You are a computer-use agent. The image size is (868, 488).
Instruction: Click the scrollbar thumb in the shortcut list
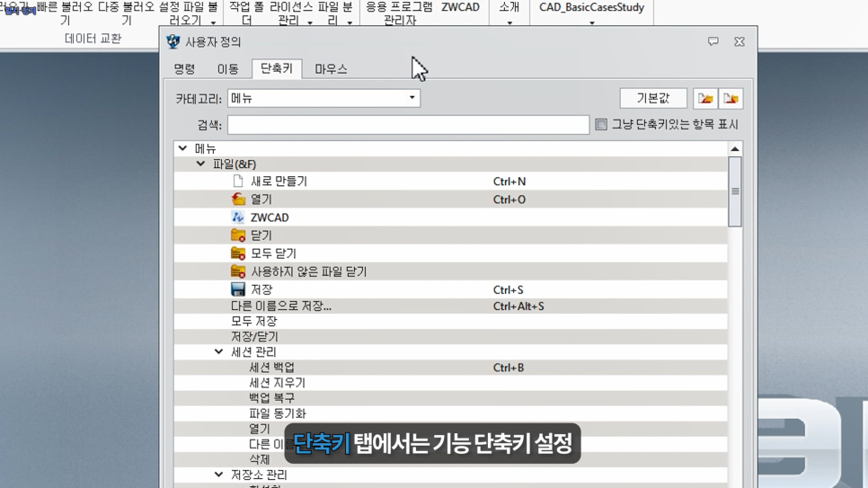(735, 191)
